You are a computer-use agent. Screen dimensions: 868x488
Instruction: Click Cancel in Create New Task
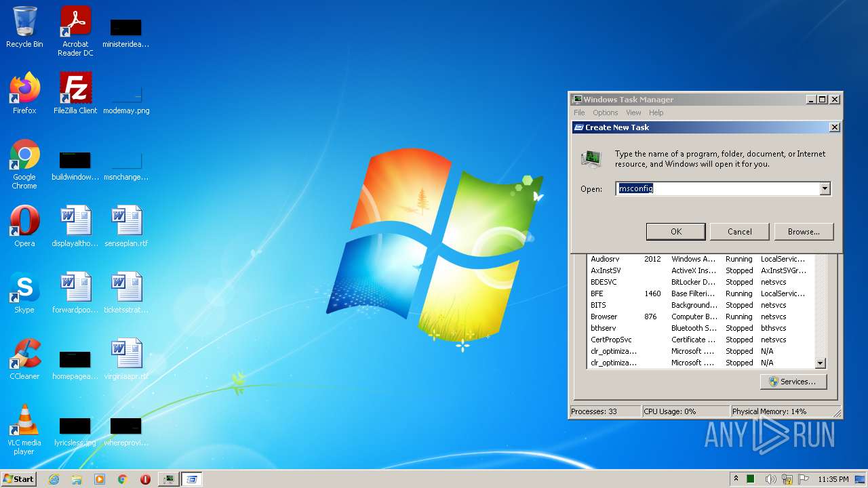(x=740, y=231)
